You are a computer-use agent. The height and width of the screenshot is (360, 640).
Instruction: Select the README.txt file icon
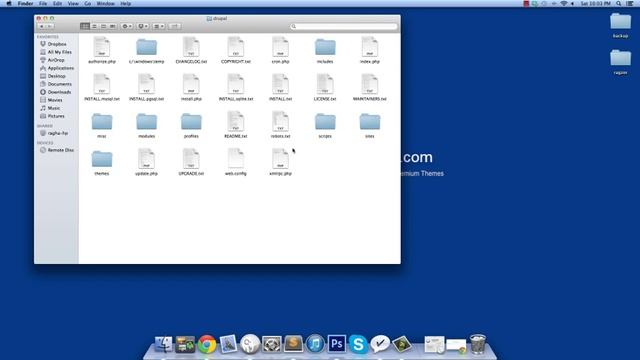pyautogui.click(x=236, y=121)
